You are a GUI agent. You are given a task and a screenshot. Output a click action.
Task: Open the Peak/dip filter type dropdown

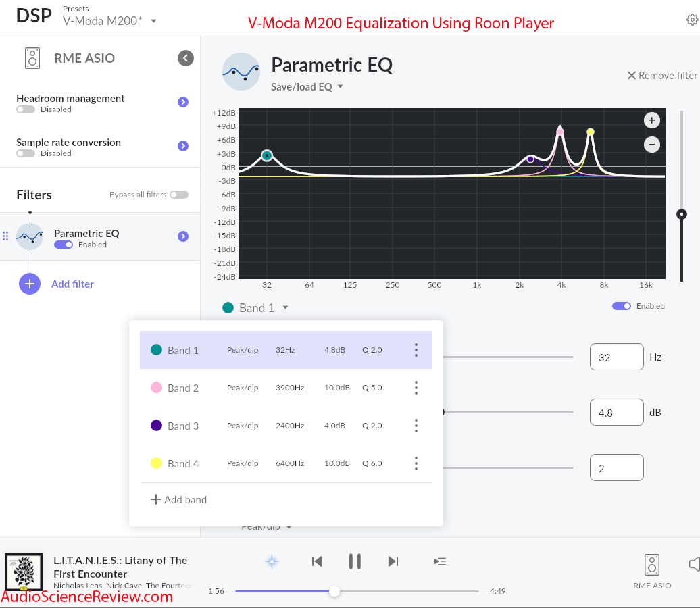point(266,527)
